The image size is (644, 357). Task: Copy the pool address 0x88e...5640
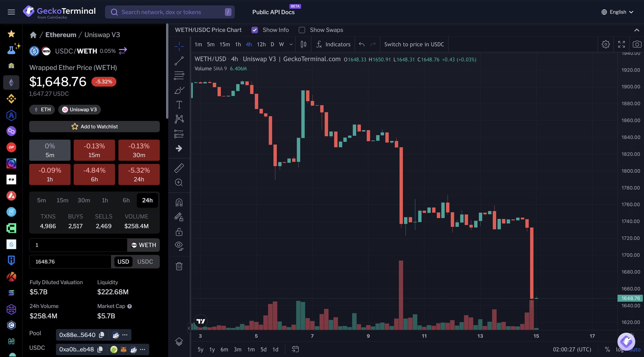[x=102, y=335]
